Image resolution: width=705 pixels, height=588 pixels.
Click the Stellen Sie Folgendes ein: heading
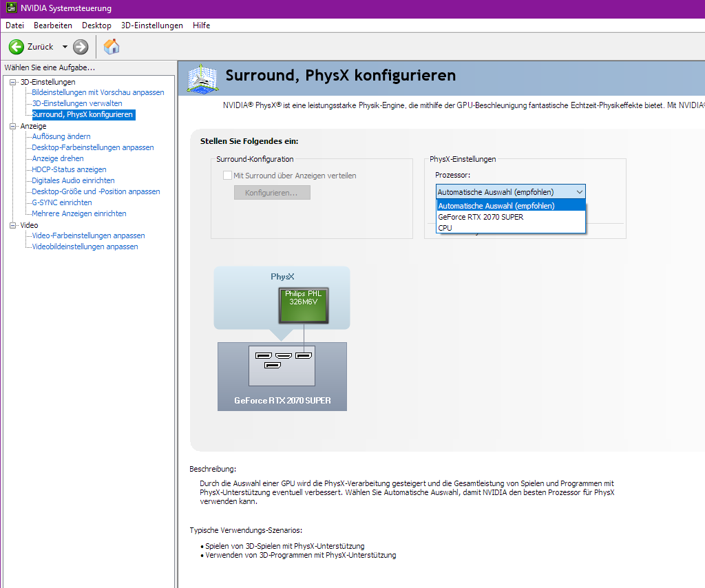click(249, 141)
